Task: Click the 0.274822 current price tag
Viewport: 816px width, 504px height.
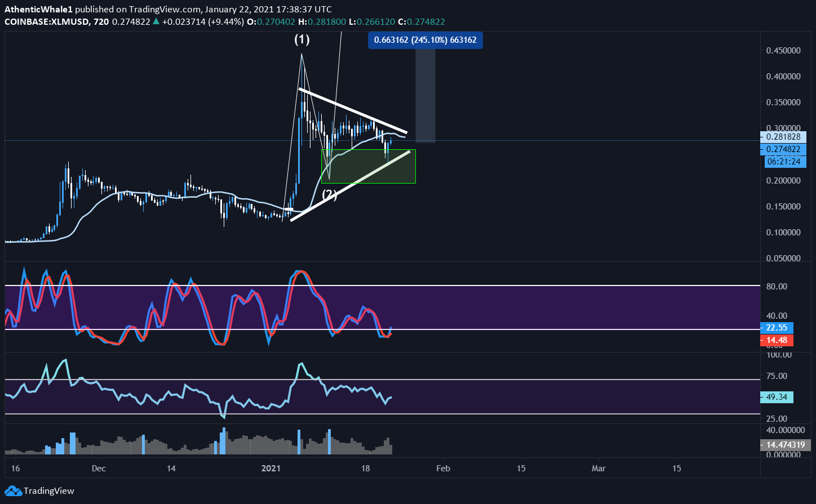Action: (783, 149)
